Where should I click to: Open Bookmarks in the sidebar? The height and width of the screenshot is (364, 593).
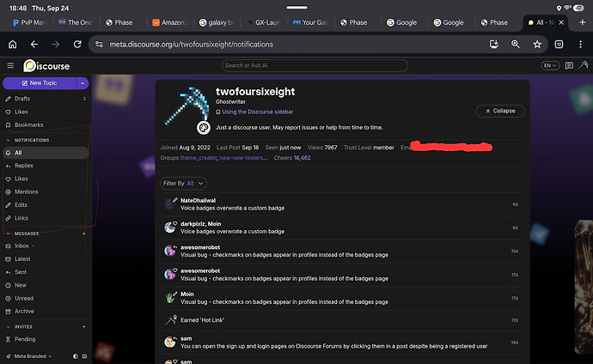46,125
